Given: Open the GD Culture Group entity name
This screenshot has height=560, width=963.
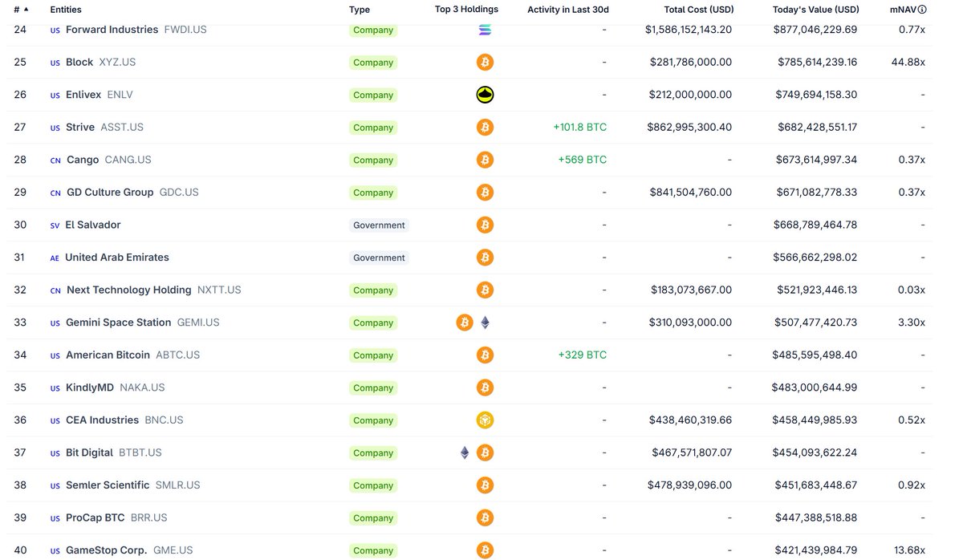Looking at the screenshot, I should (112, 192).
